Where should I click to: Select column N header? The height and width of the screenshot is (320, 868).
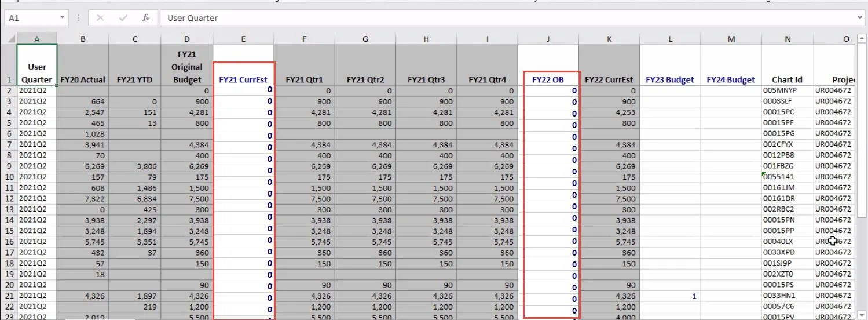[788, 39]
